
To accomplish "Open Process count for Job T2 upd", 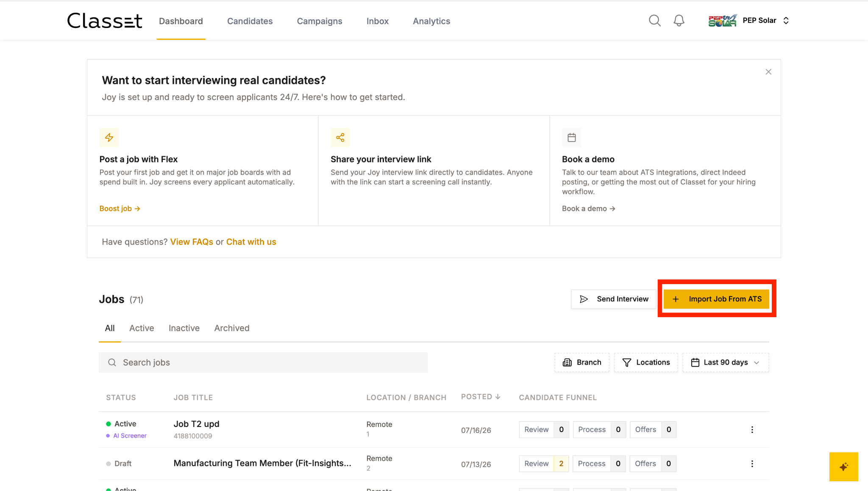I will click(x=599, y=430).
